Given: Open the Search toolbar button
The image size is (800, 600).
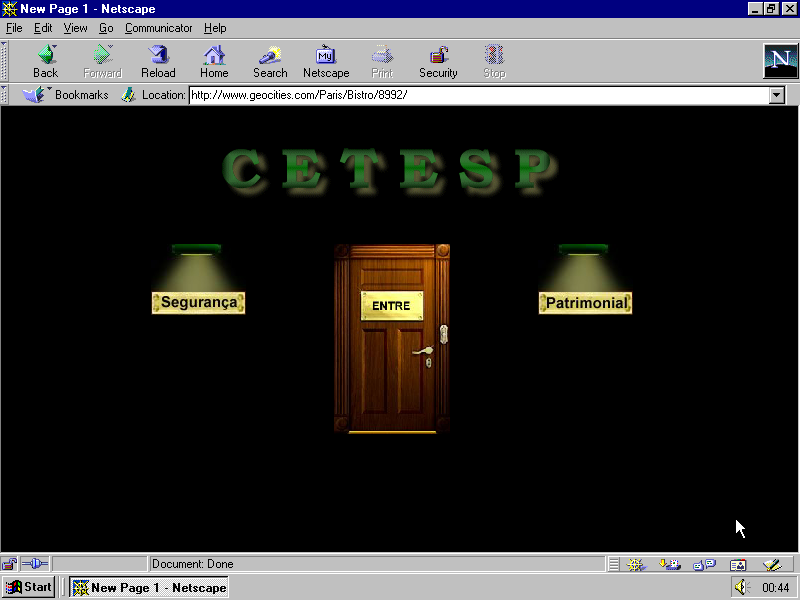Looking at the screenshot, I should point(270,61).
